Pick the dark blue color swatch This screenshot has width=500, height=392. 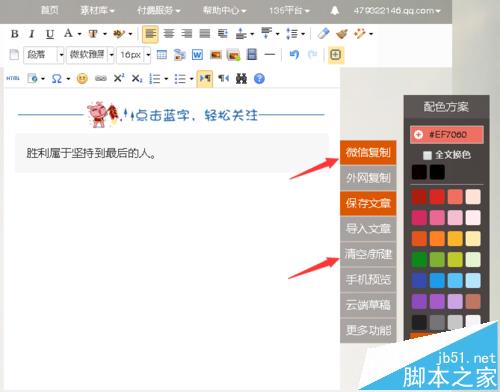(x=419, y=281)
